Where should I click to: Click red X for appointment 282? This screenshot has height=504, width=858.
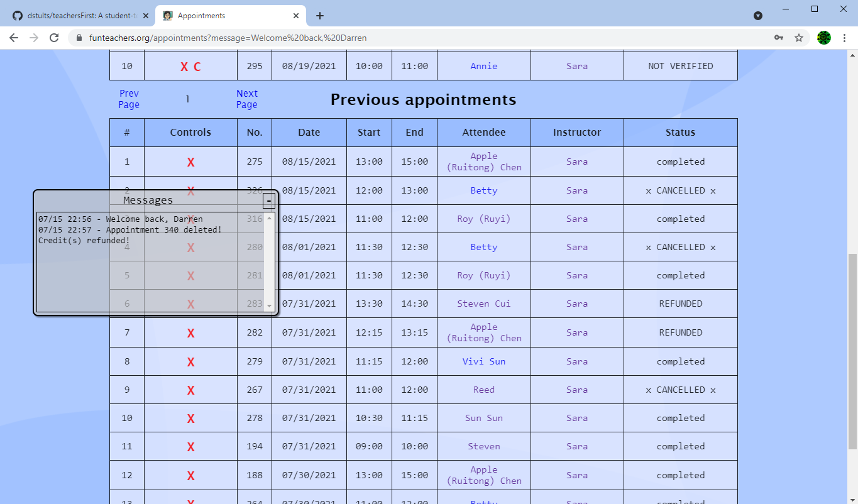[190, 333]
